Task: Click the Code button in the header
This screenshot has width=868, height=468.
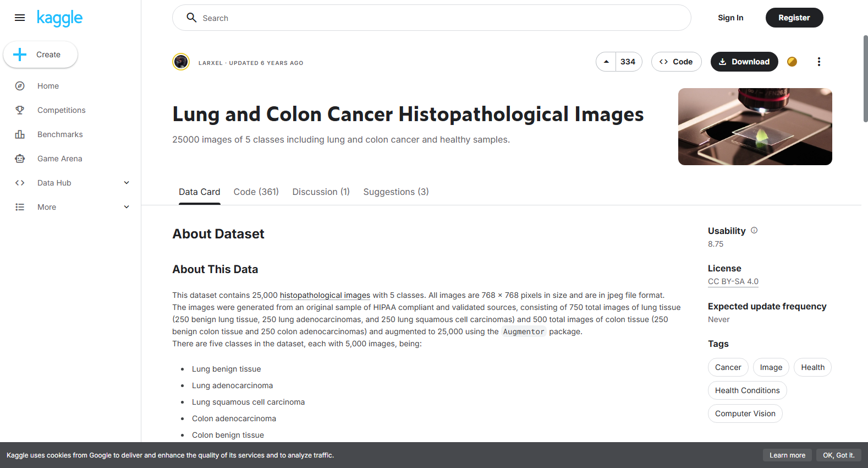Action: point(676,62)
